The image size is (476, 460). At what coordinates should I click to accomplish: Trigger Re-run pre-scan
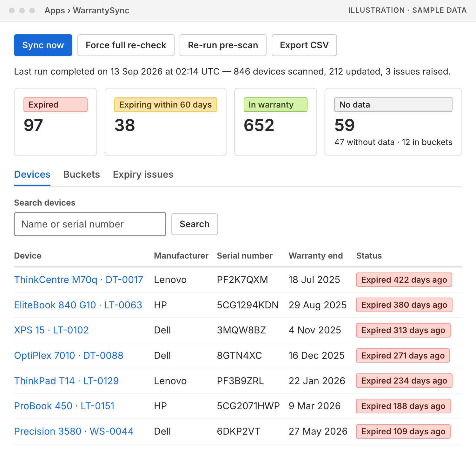click(x=223, y=45)
